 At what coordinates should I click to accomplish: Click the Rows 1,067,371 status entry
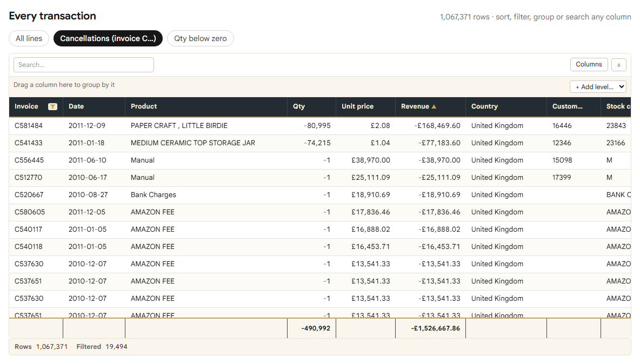pyautogui.click(x=41, y=347)
